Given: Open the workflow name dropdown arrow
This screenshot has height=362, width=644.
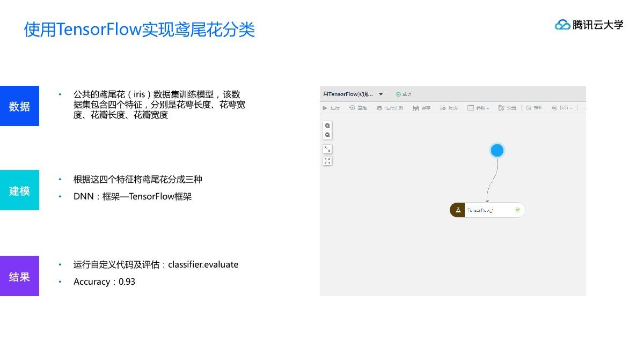Looking at the screenshot, I should (x=381, y=94).
